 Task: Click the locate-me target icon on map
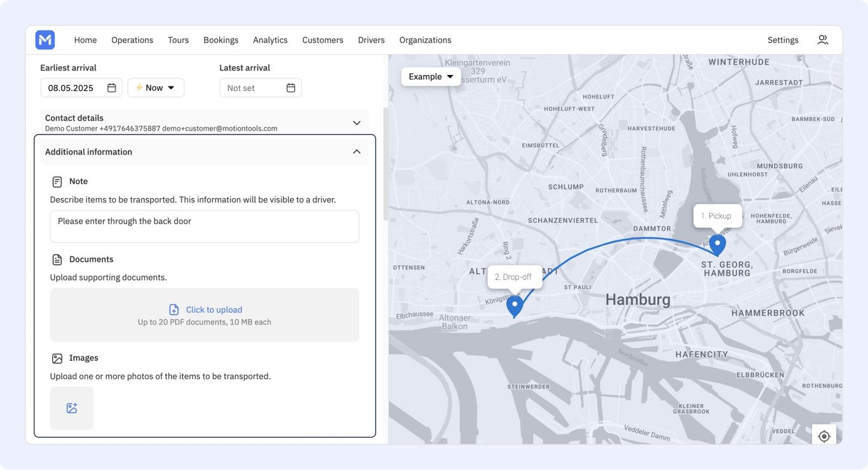pyautogui.click(x=824, y=436)
